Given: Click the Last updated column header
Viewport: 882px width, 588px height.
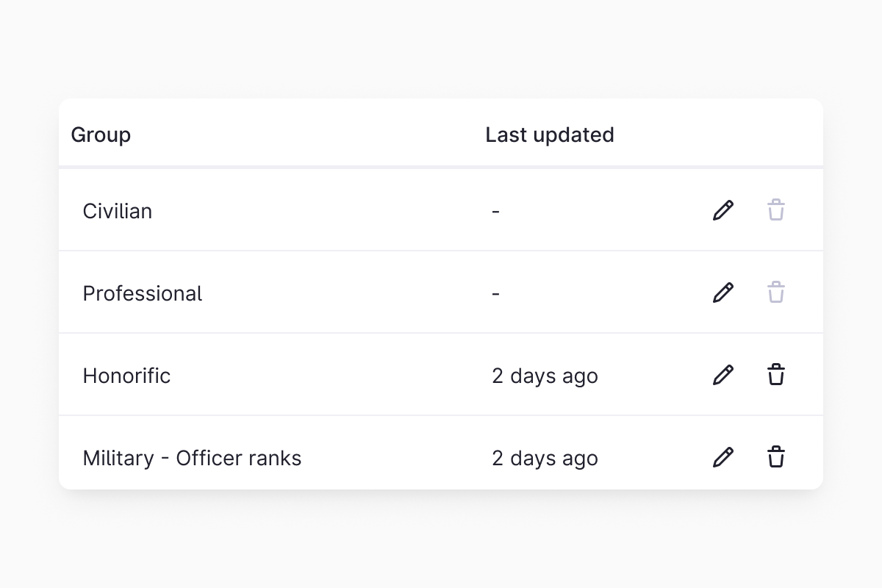Looking at the screenshot, I should click(549, 135).
